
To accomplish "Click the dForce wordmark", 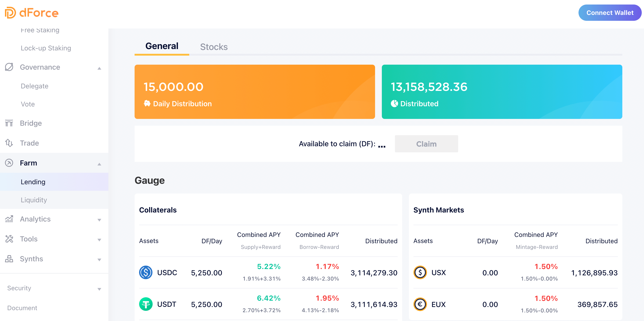I will click(39, 13).
